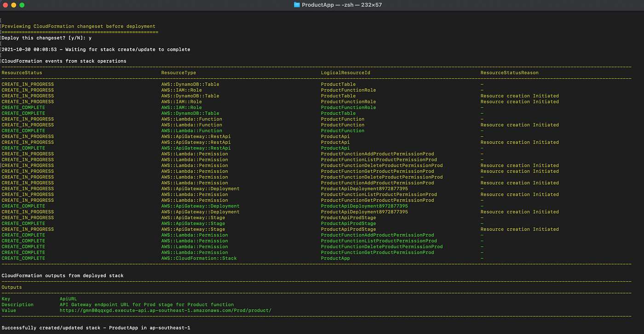Click the 'Deploy this changeset? [y/N]: y' prompt

coord(46,38)
